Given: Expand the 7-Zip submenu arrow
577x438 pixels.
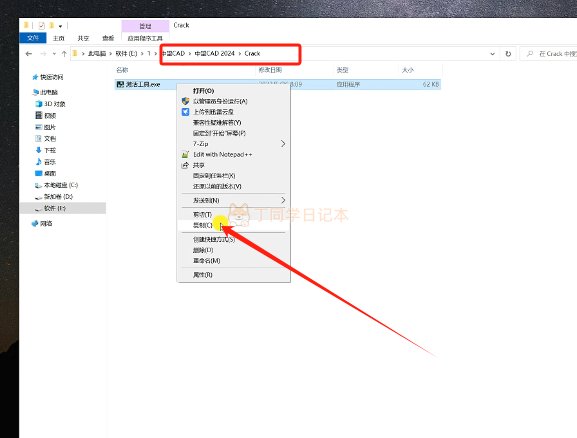Looking at the screenshot, I should [x=283, y=144].
